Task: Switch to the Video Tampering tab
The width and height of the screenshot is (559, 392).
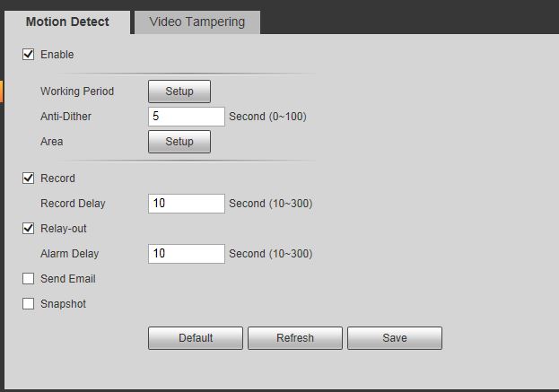Action: 197,22
